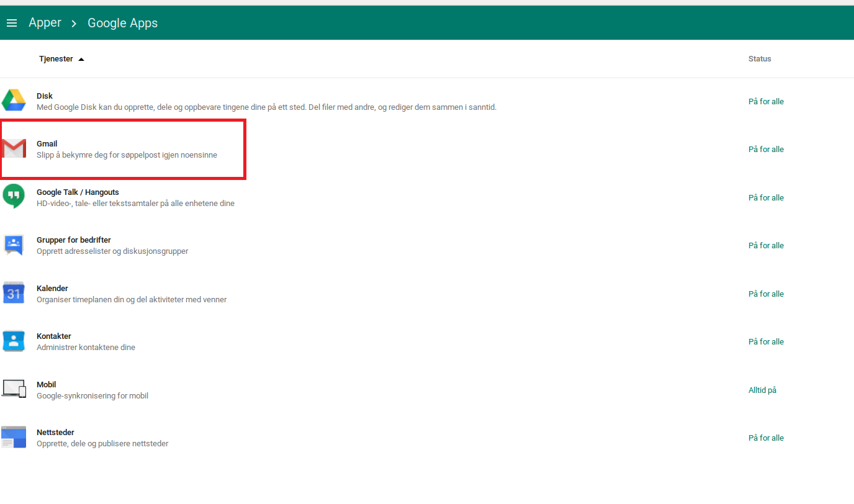
Task: Click Kontakter's 'På for alle' status
Action: tap(766, 341)
